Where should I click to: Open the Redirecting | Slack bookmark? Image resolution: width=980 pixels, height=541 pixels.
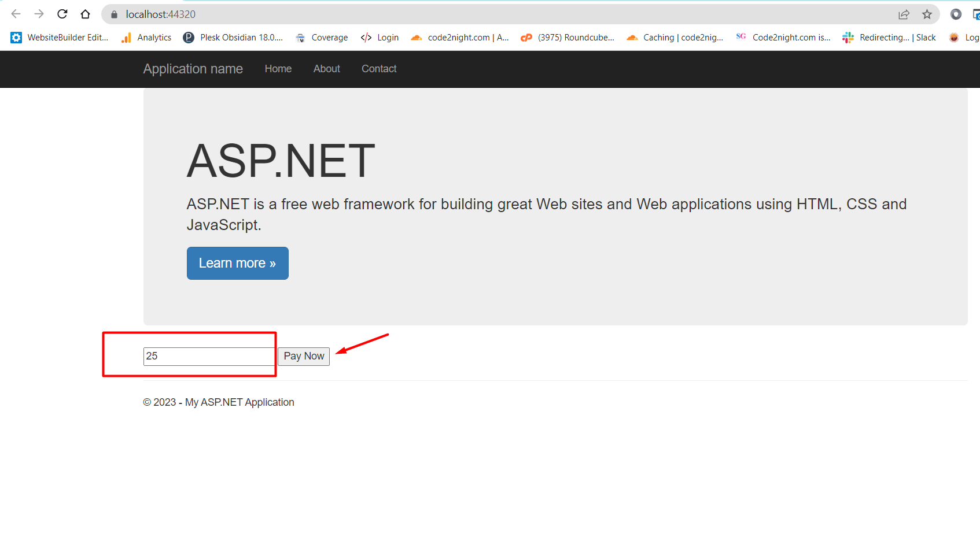coord(889,38)
